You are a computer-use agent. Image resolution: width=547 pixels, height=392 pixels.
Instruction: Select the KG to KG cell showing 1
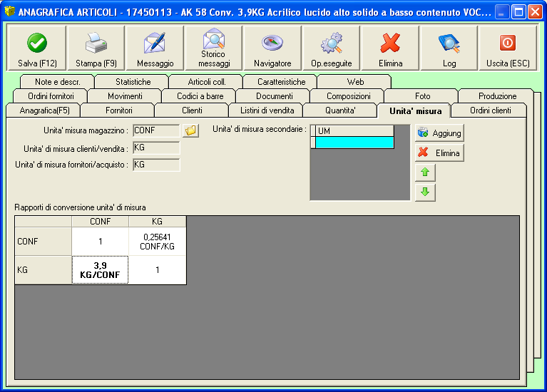(x=158, y=270)
